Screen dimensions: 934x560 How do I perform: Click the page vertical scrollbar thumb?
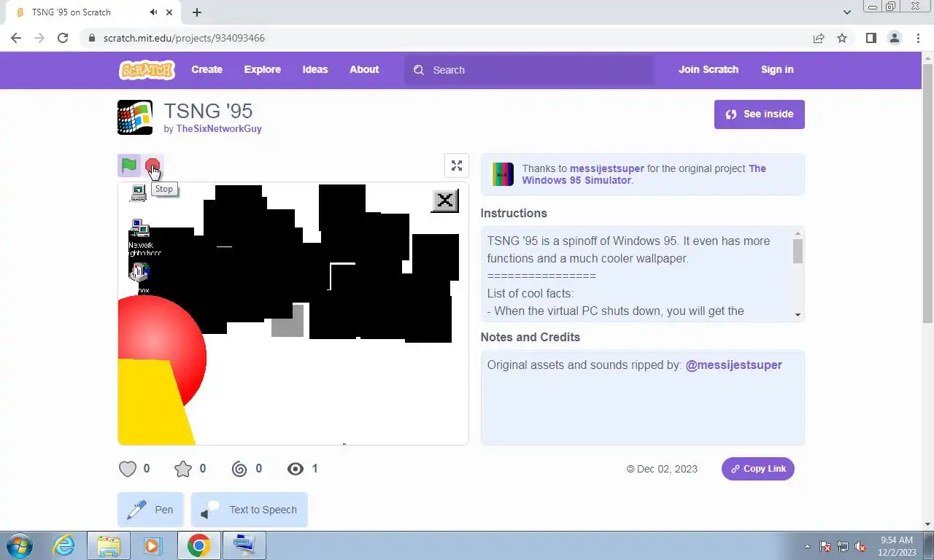click(927, 193)
